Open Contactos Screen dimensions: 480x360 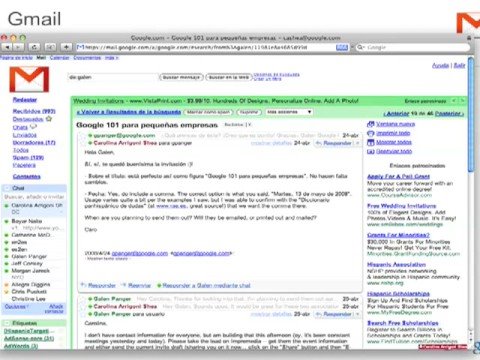click(x=27, y=176)
